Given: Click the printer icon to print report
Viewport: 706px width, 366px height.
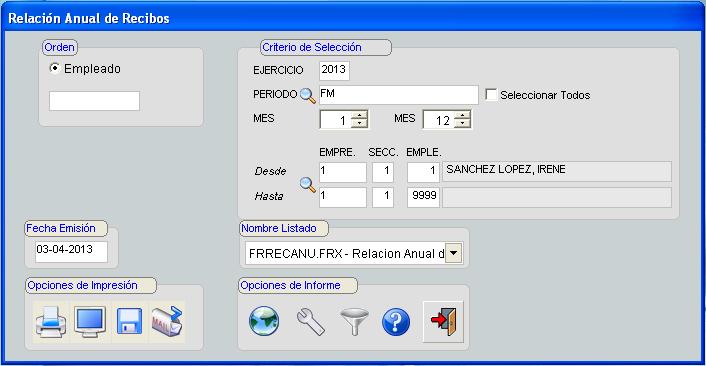Looking at the screenshot, I should [x=51, y=322].
